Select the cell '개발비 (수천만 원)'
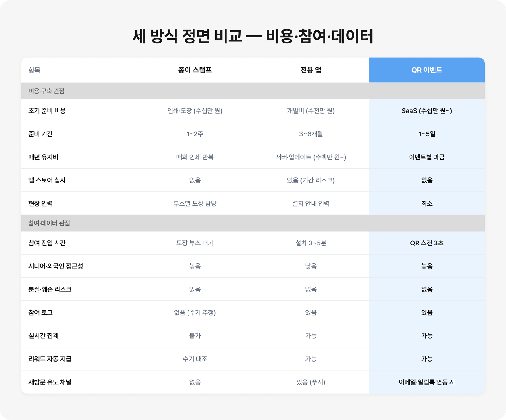Viewport: 506px width, 420px height. [311, 111]
